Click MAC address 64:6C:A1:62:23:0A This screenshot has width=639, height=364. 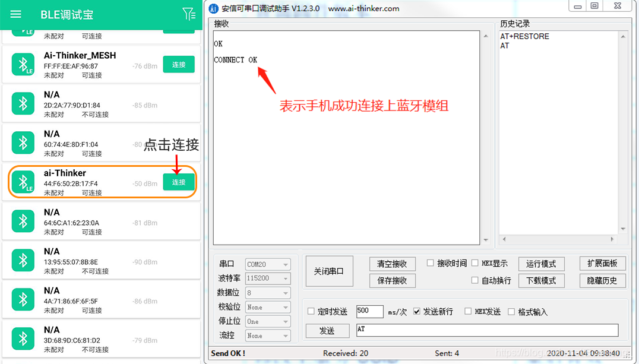[71, 223]
